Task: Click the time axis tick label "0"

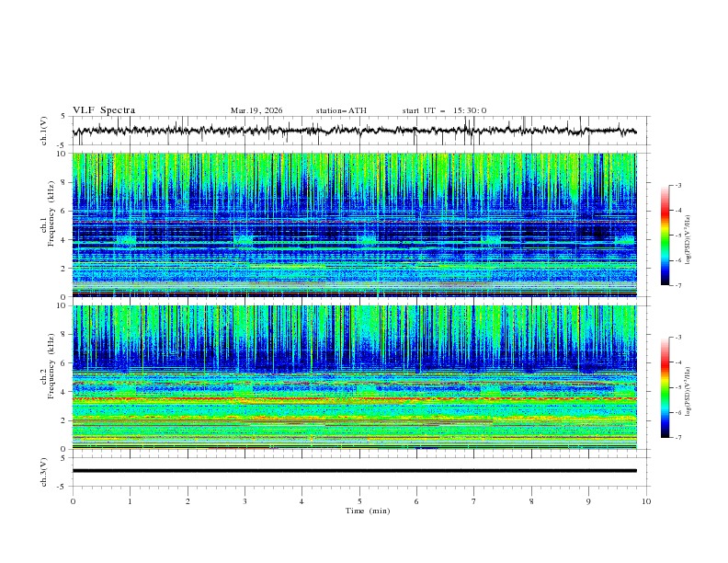Action: (73, 501)
